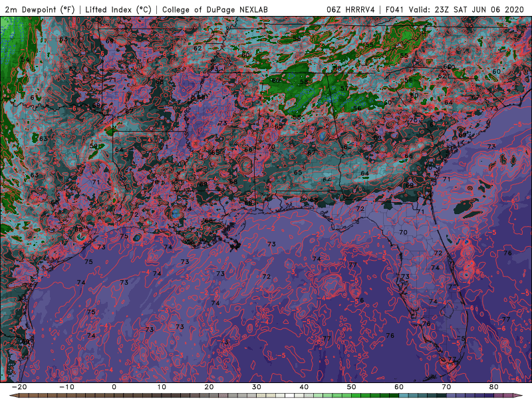Click the -10 label on the color scale

[x=66, y=387]
